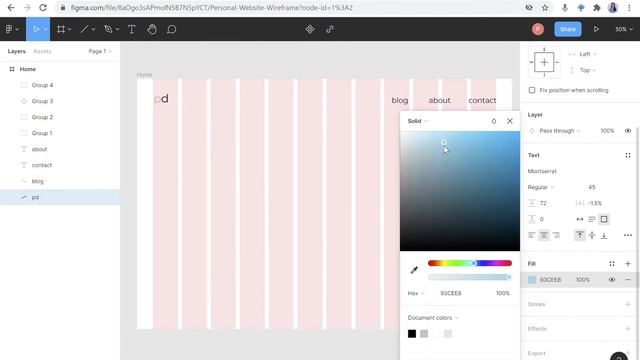Set fixed size text resizing

tap(604, 219)
